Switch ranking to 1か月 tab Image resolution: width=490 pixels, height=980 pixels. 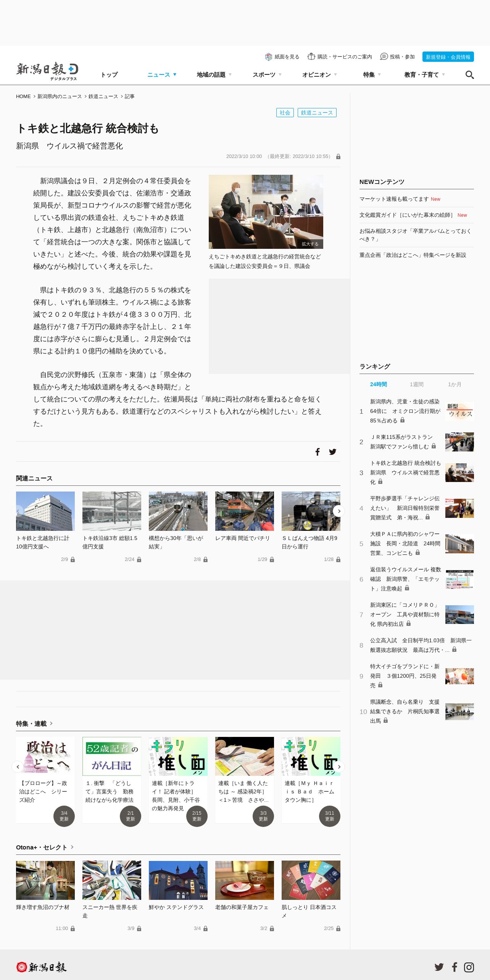click(455, 384)
